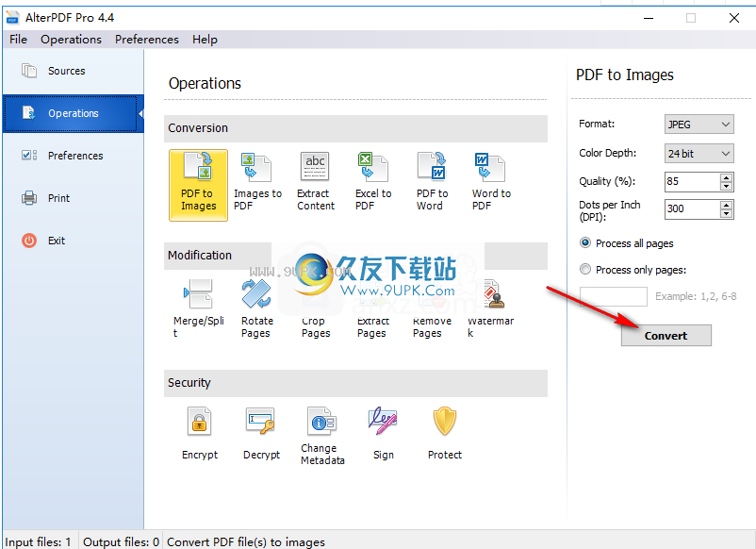Click the Conversion section header

355,128
